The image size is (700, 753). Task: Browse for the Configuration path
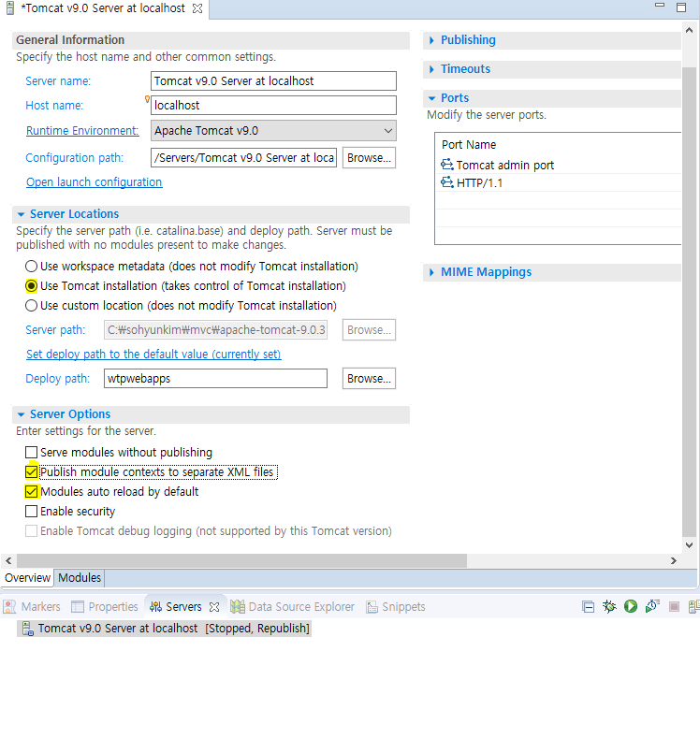pyautogui.click(x=369, y=157)
